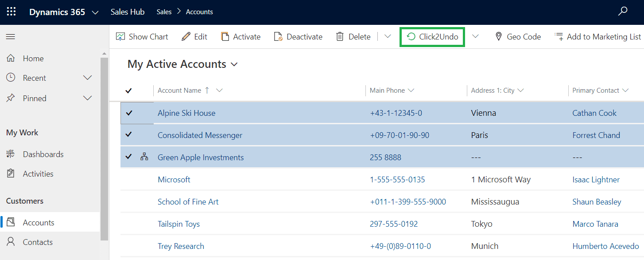The image size is (644, 260).
Task: Open primary contact Marco Tanara
Action: point(595,224)
